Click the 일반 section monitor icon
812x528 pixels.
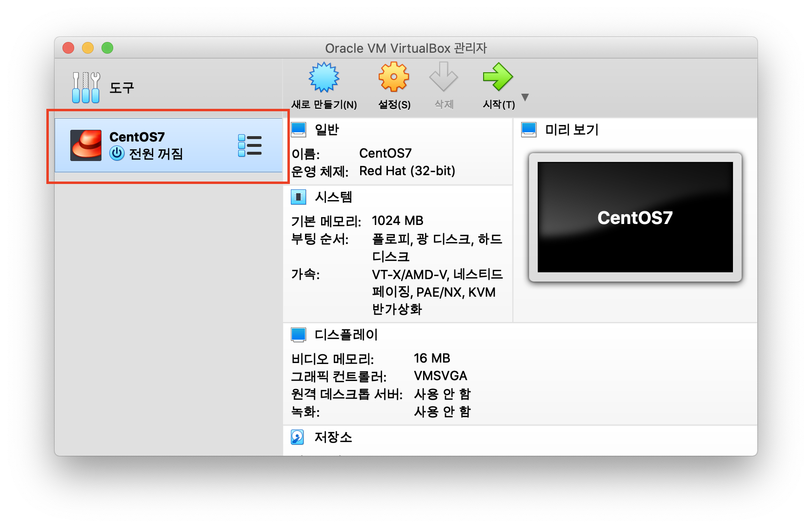pyautogui.click(x=299, y=130)
